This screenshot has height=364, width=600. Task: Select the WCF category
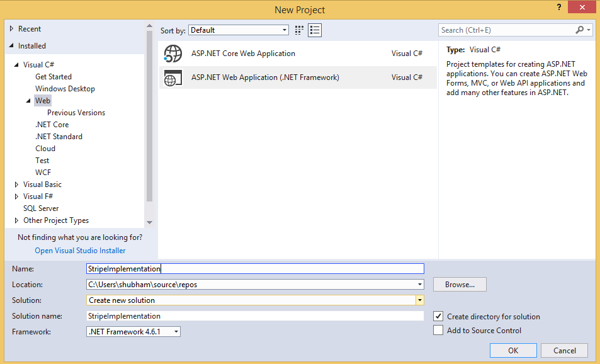click(x=43, y=173)
